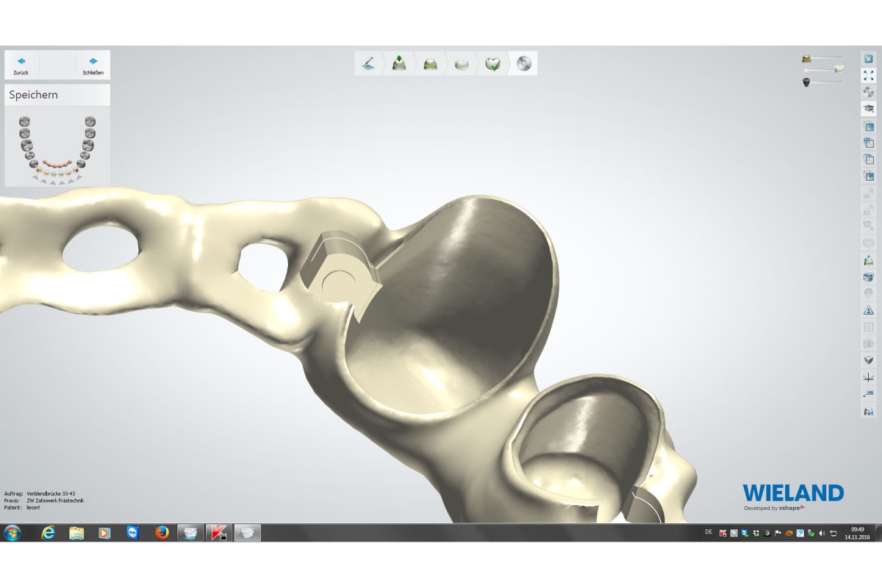Open the Windows Start menu orb

tap(12, 533)
